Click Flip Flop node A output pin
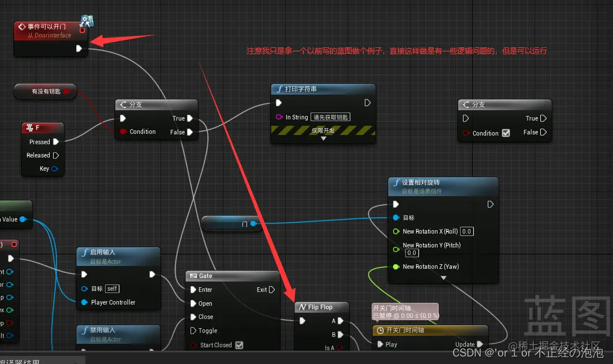The width and height of the screenshot is (613, 364). pos(341,321)
